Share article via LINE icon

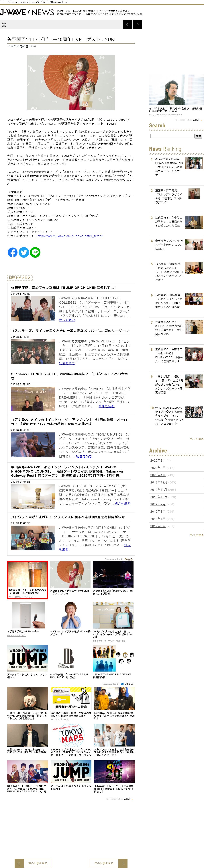[35, 252]
